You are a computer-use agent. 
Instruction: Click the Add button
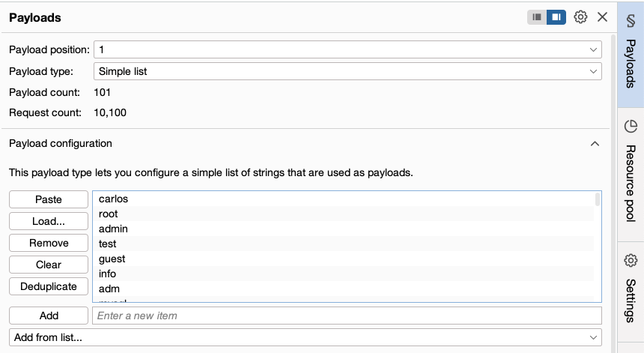click(49, 316)
